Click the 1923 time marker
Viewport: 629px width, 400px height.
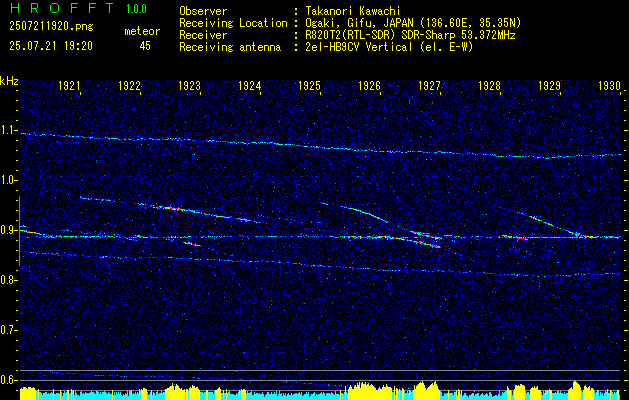tap(189, 86)
